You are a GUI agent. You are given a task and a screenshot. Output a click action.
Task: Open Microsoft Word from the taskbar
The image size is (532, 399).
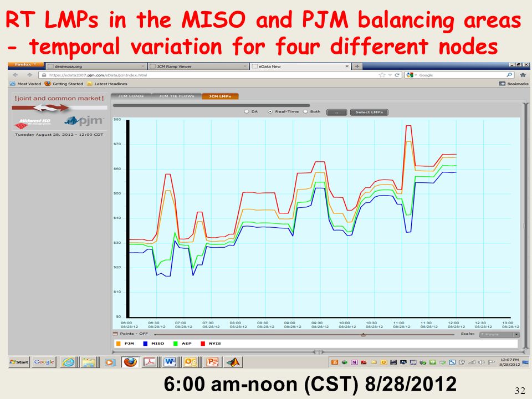pos(170,362)
